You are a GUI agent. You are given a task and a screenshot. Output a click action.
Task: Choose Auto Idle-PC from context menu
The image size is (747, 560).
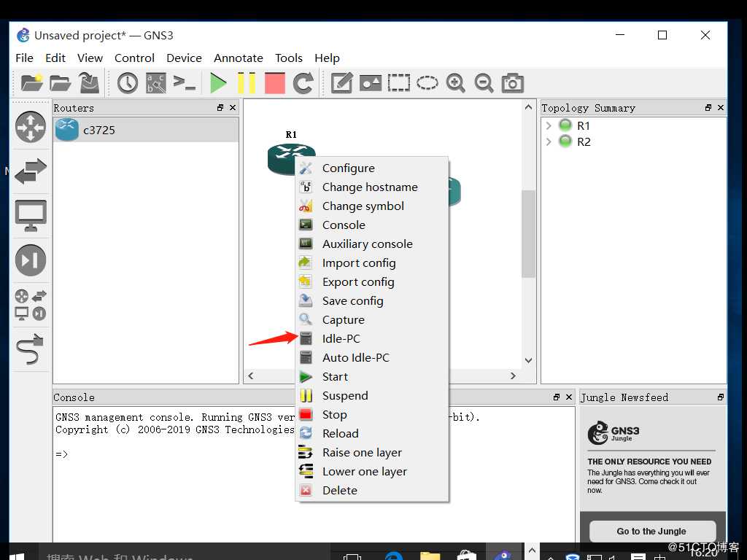coord(372,357)
